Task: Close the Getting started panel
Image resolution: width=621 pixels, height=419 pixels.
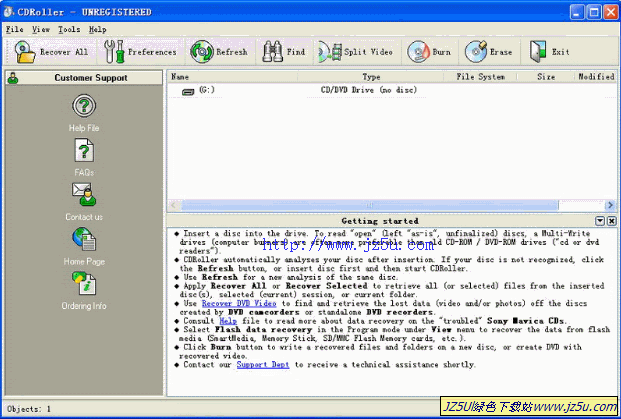Action: (611, 221)
